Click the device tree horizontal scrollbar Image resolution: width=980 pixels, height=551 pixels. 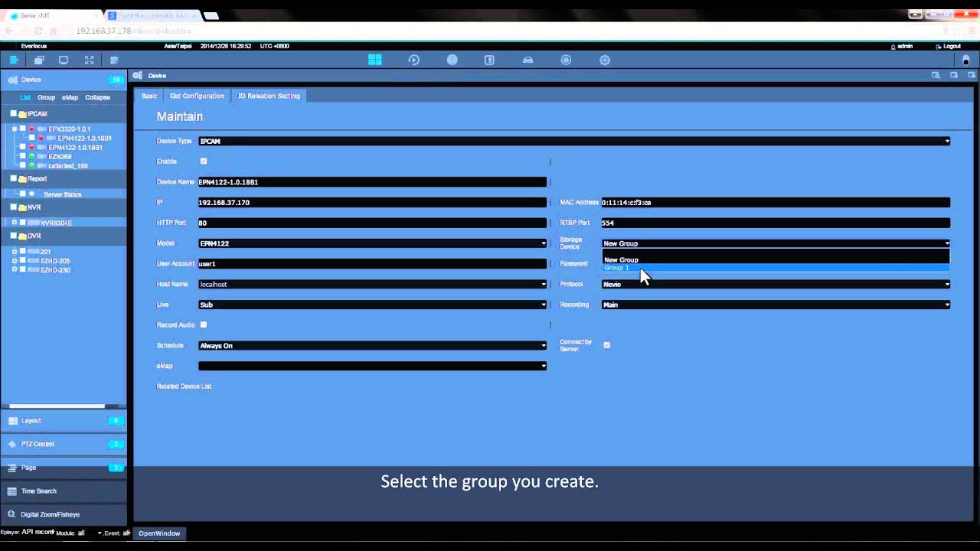57,406
